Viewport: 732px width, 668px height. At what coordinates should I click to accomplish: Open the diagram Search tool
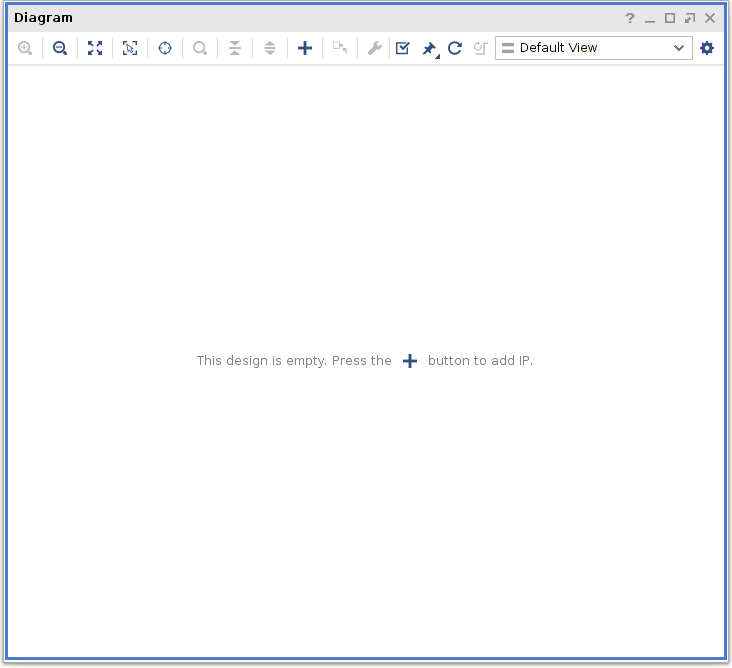(200, 48)
